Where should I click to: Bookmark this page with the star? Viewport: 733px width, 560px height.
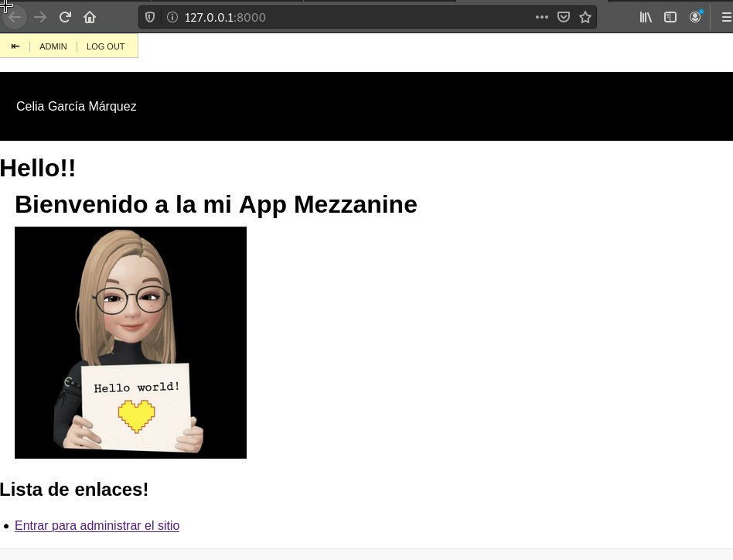pyautogui.click(x=585, y=17)
